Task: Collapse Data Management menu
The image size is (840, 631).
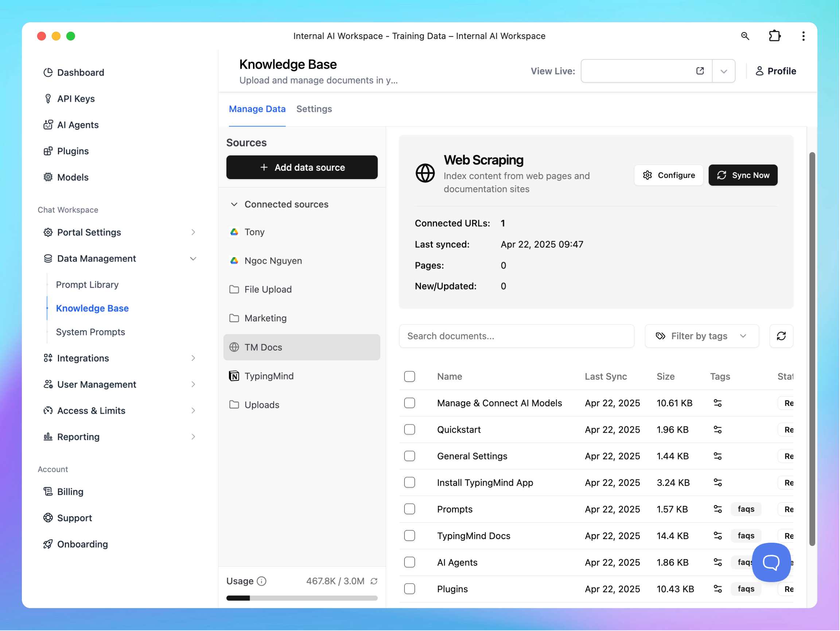Action: point(120,259)
